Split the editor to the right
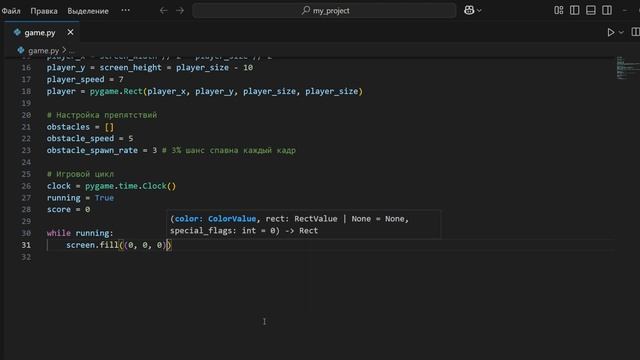The width and height of the screenshot is (640, 360). click(x=635, y=32)
